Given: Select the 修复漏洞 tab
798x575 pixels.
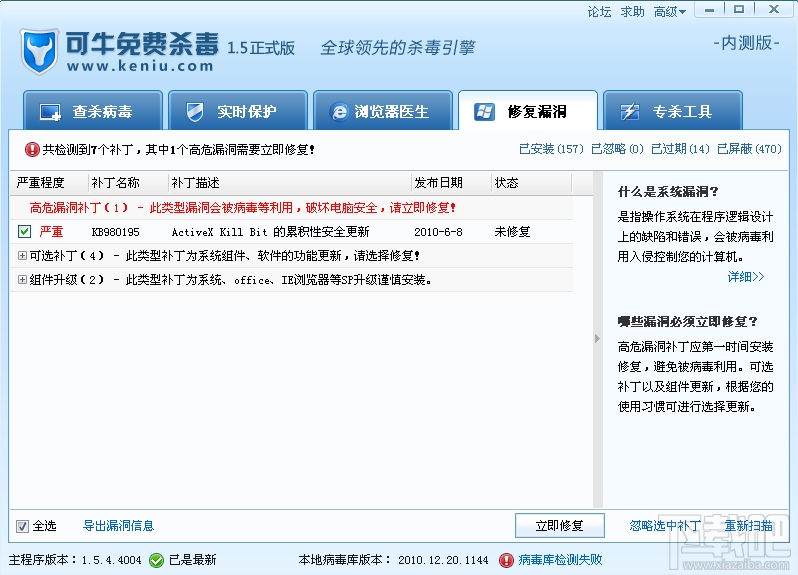Looking at the screenshot, I should pyautogui.click(x=528, y=110).
